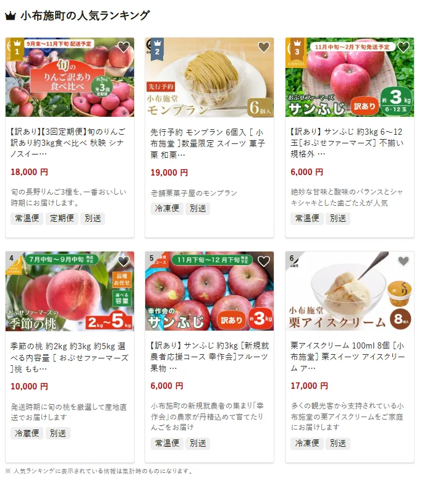This screenshot has height=487, width=448.
Task: Click the rank 1 crown badge
Action: coord(17,49)
